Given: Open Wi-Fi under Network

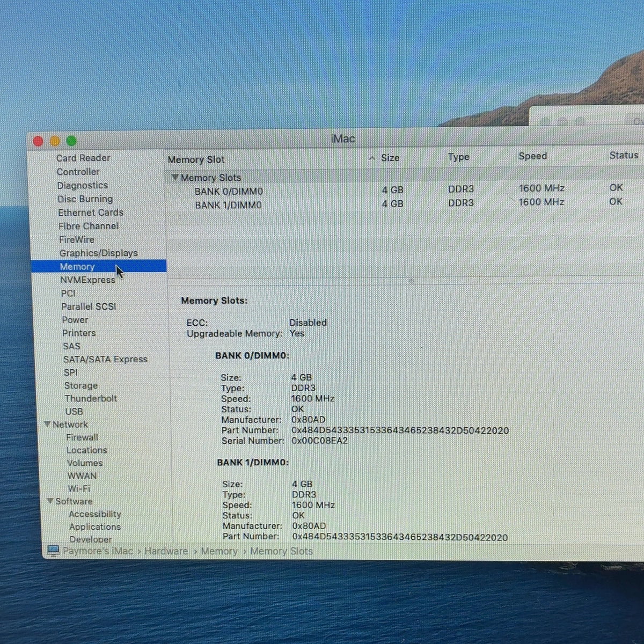Looking at the screenshot, I should click(x=79, y=488).
